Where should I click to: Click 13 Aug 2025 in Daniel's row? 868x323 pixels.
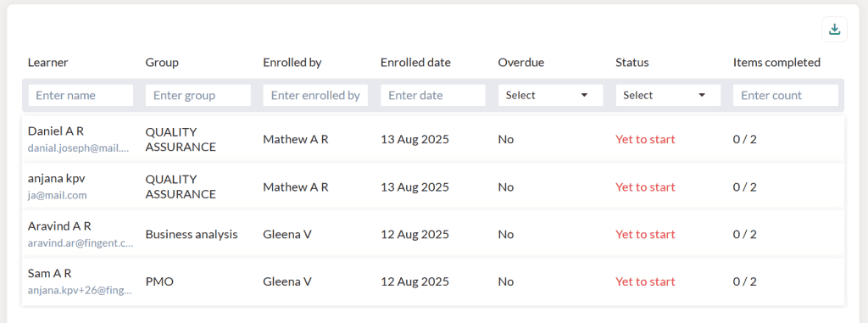point(415,140)
